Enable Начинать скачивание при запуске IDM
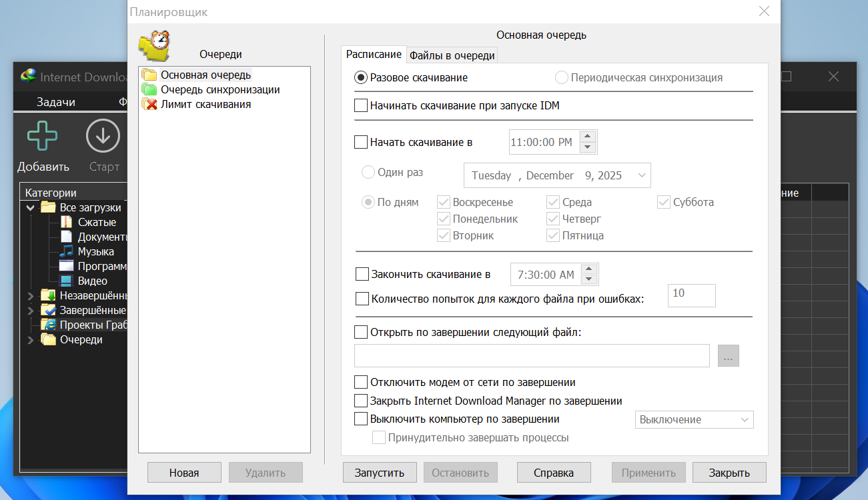Screen dimensions: 868x500 click(361, 105)
